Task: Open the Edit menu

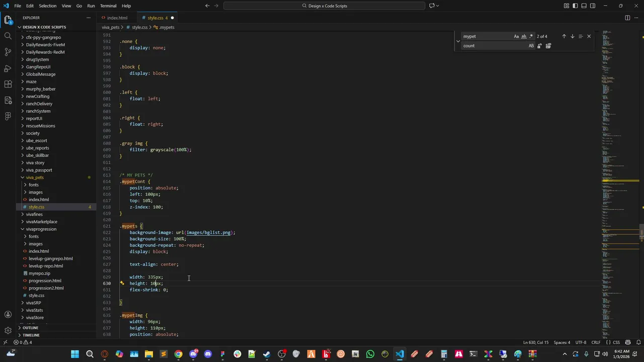Action: (x=30, y=6)
